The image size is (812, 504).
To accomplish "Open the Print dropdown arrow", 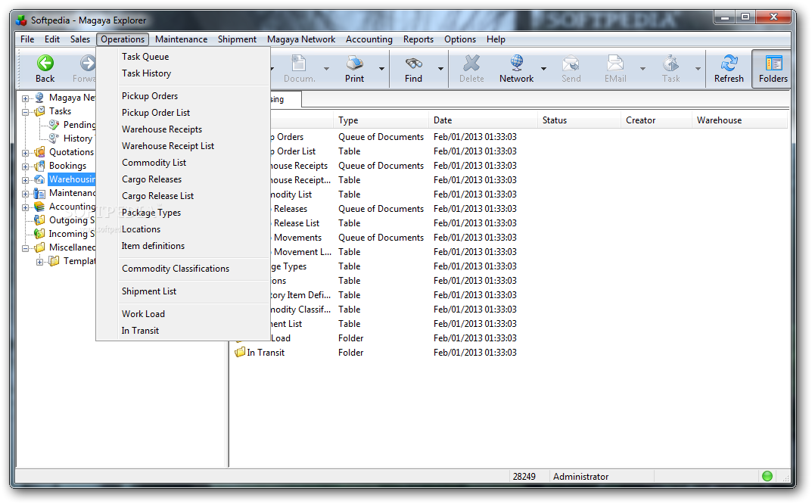I will [x=381, y=68].
